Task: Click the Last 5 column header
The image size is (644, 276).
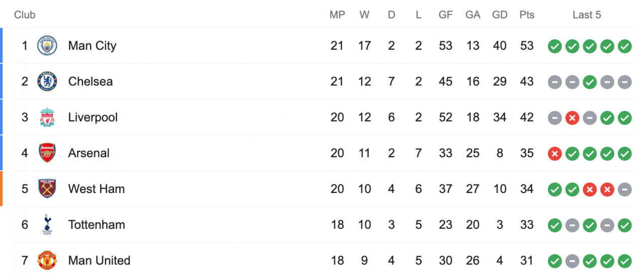Action: [587, 15]
